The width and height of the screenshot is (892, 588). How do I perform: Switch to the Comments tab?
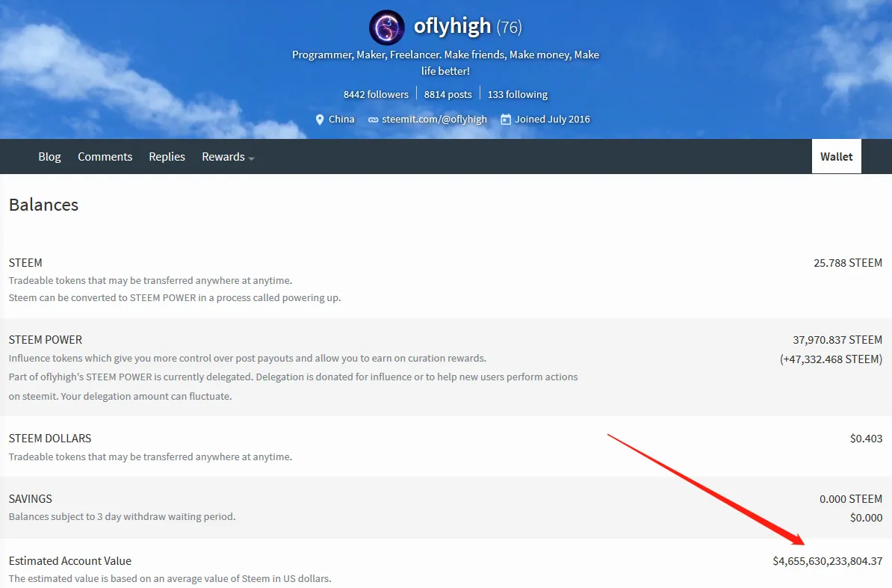pyautogui.click(x=105, y=156)
